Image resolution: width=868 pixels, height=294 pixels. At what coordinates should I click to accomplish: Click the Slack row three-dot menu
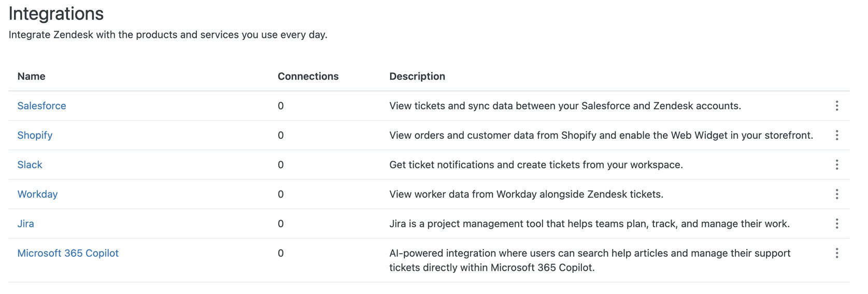836,165
